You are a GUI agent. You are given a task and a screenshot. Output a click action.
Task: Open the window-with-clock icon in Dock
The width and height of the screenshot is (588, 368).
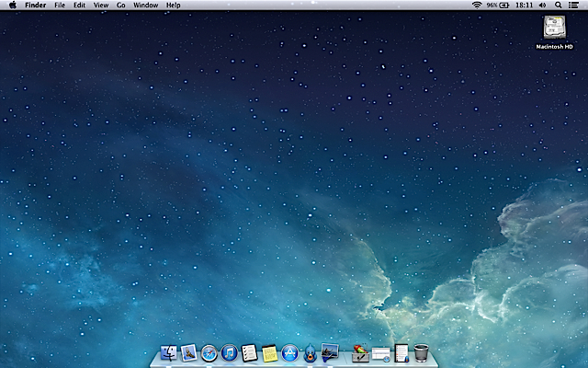(x=381, y=355)
